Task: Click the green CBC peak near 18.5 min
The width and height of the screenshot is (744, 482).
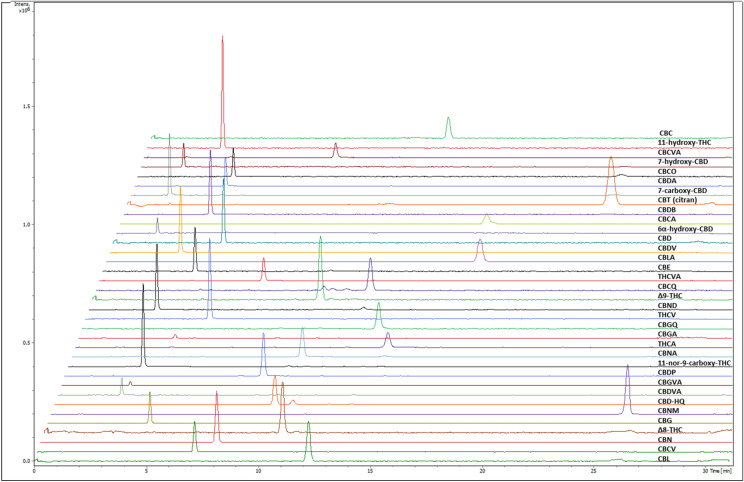Action: [x=448, y=127]
